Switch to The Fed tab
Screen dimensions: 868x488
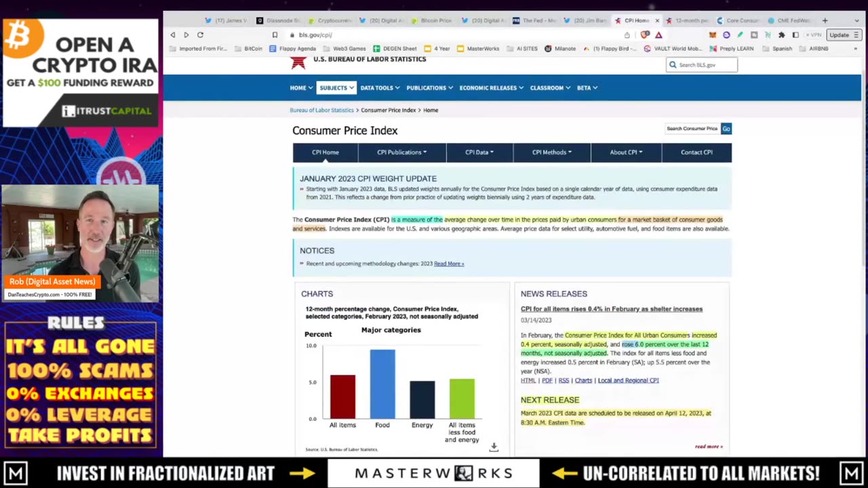pos(534,21)
